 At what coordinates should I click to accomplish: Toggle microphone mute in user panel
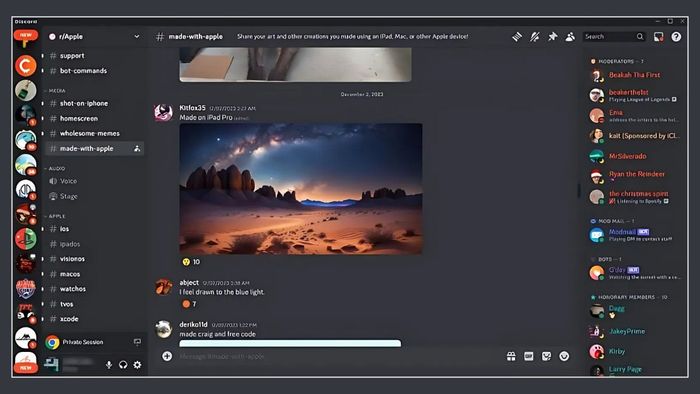(x=109, y=365)
